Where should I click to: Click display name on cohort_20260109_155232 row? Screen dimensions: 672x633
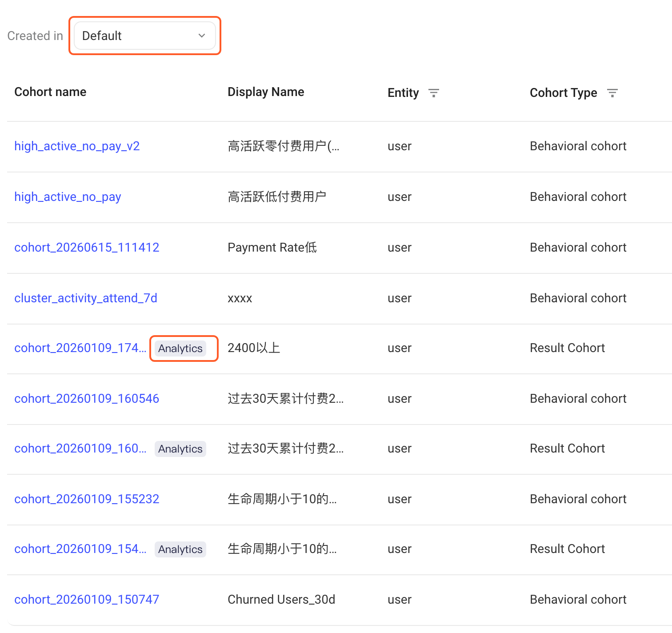pyautogui.click(x=282, y=499)
